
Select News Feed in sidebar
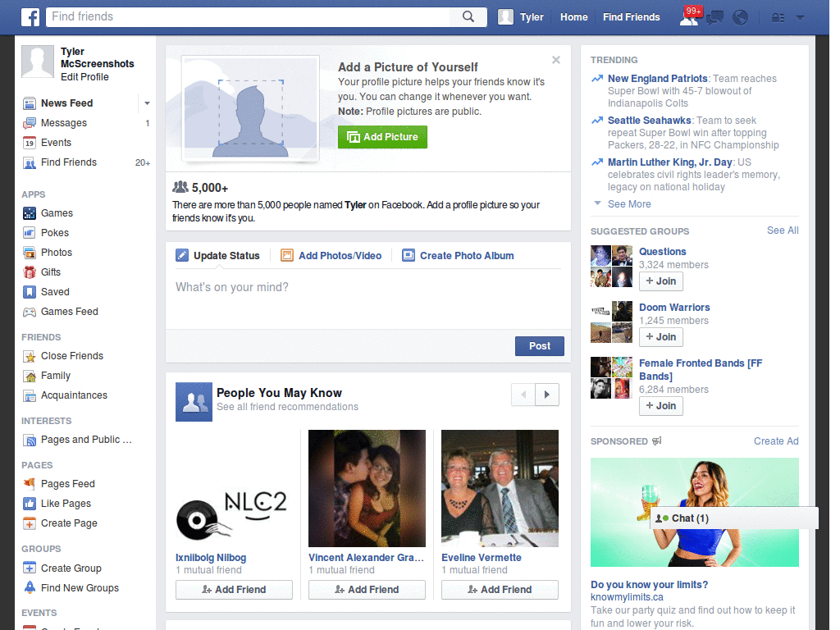[67, 103]
